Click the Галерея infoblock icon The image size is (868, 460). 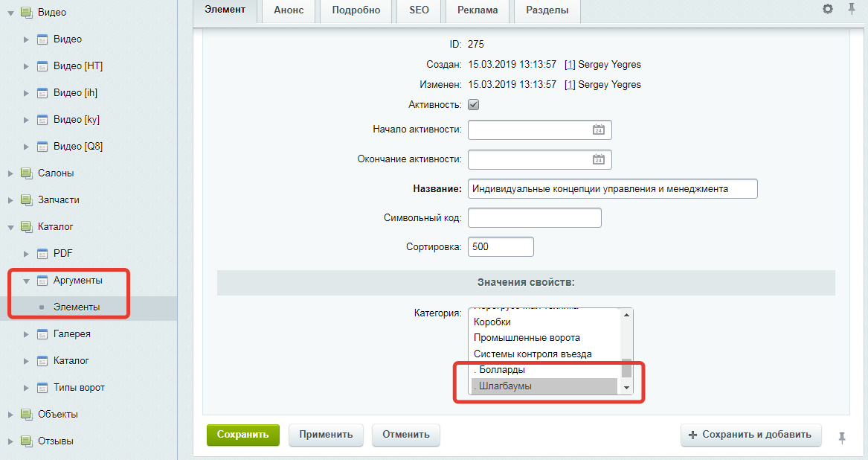pos(42,334)
